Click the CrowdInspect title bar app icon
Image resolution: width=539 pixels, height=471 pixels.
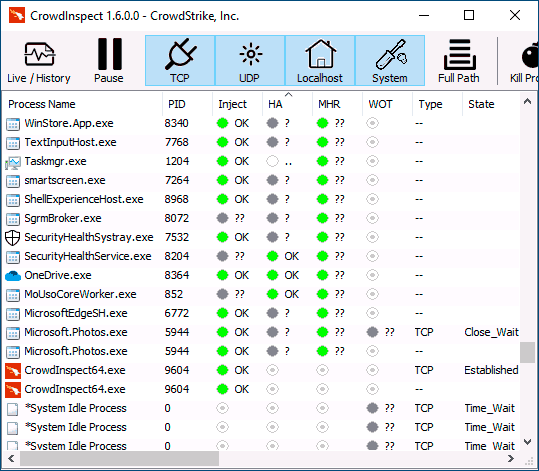click(17, 15)
